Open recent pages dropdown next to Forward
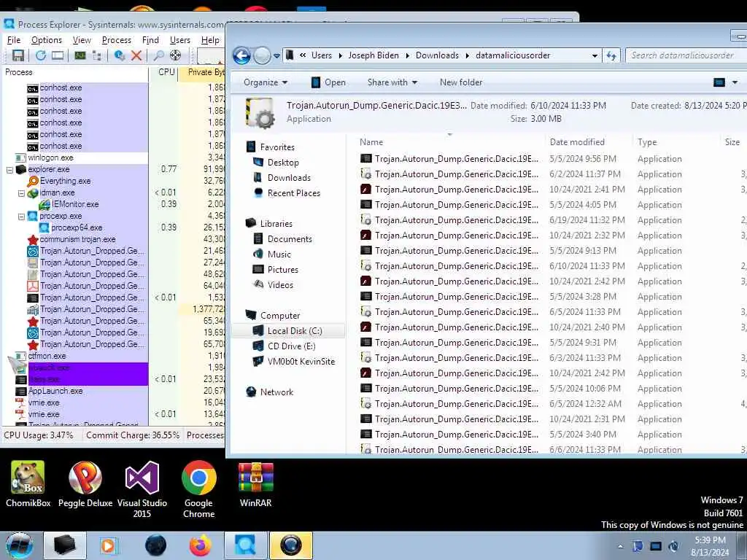 pos(276,56)
